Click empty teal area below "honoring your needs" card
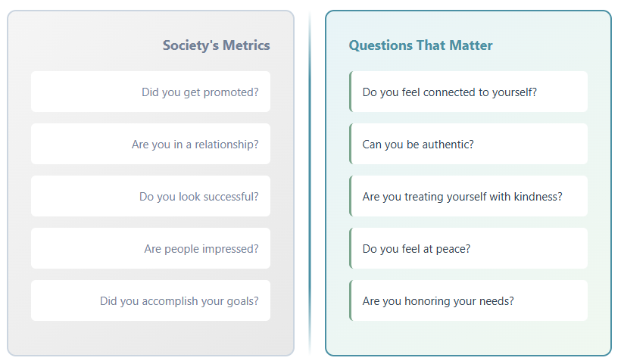The width and height of the screenshot is (621, 364). (469, 338)
